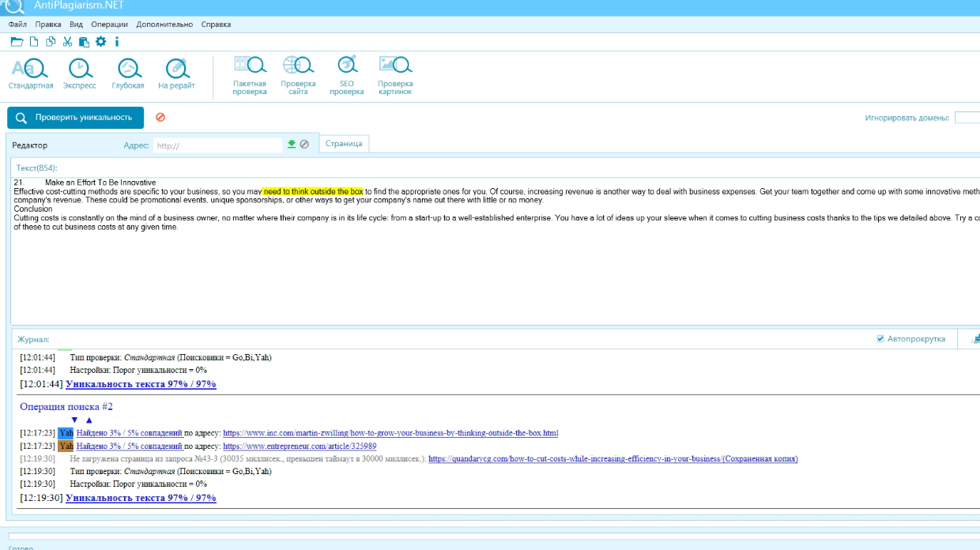Viewport: 980px width, 550px height.
Task: Focus the Адрес http:// input field
Action: pos(217,145)
